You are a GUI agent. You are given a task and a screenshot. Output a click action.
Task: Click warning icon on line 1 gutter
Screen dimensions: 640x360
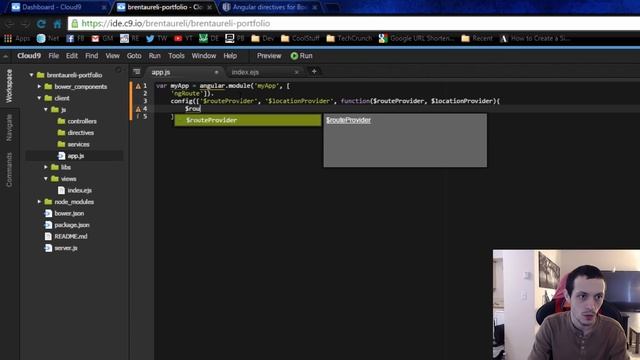coord(138,86)
